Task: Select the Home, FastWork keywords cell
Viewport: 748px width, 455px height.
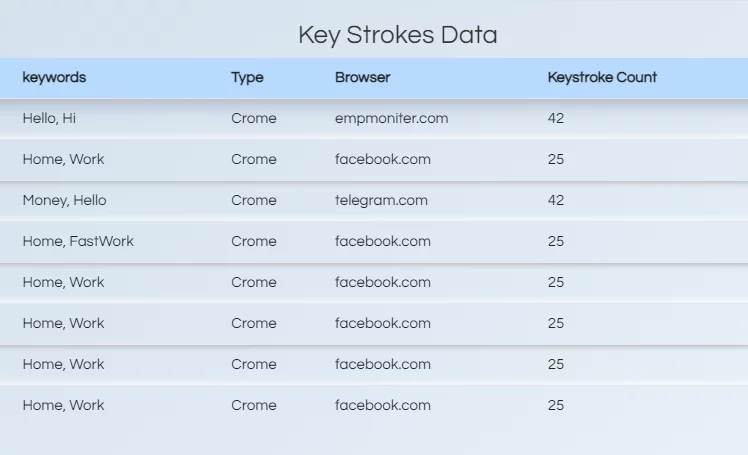Action: (x=78, y=241)
